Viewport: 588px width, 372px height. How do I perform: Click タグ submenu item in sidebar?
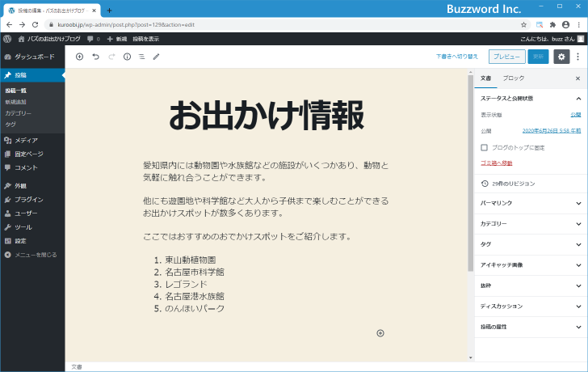tap(10, 125)
